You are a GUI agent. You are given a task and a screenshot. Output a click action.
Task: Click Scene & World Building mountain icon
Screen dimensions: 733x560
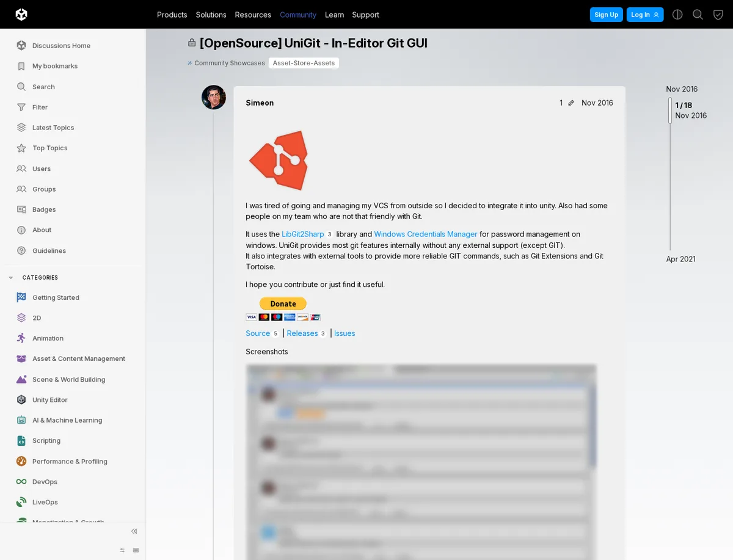21,379
